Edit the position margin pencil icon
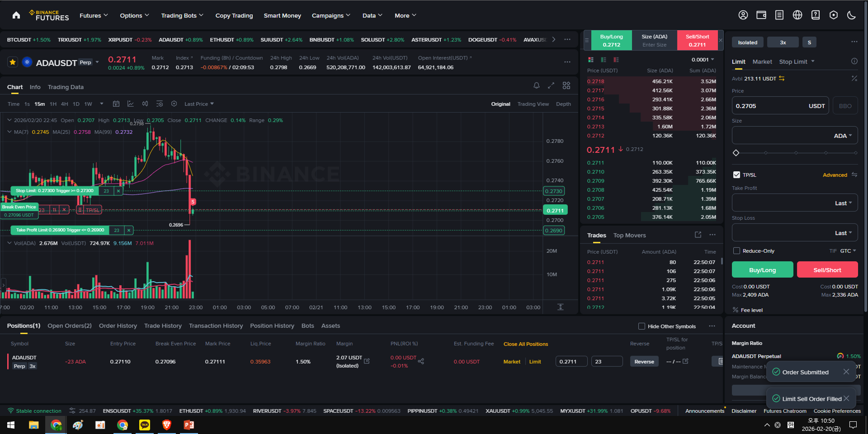This screenshot has width=868, height=434. click(x=367, y=361)
